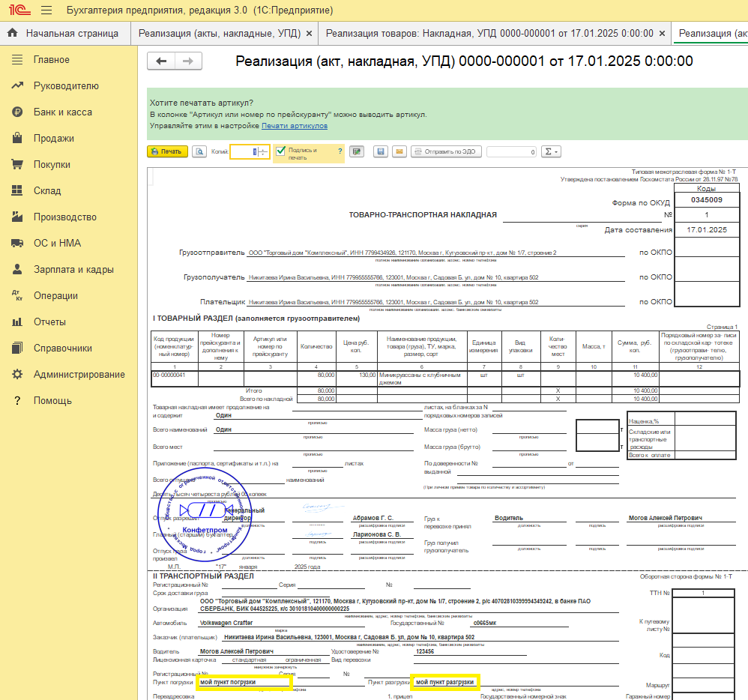Screen dimensions: 748x700
Task: Click the Ларионова С. В. signature name
Action: [377, 534]
